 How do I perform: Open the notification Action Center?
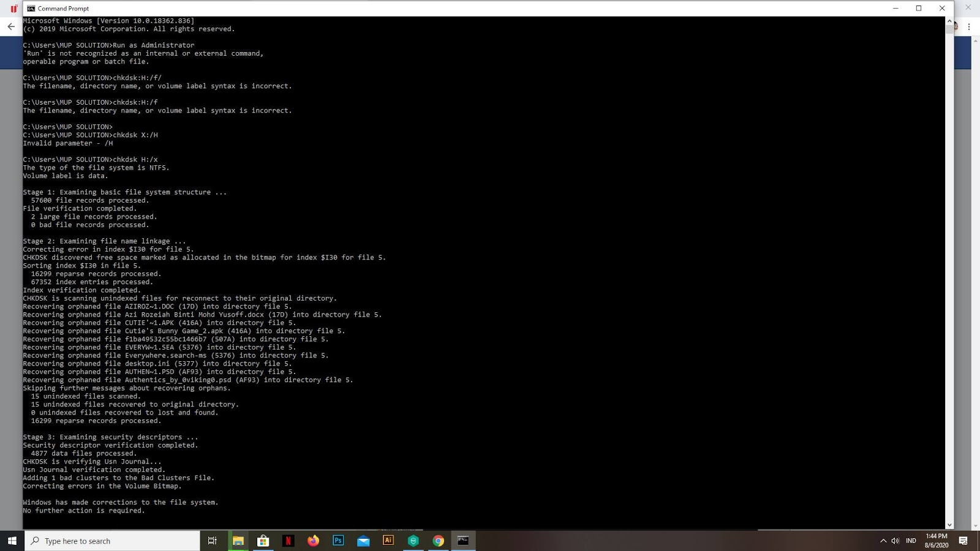[x=963, y=541]
